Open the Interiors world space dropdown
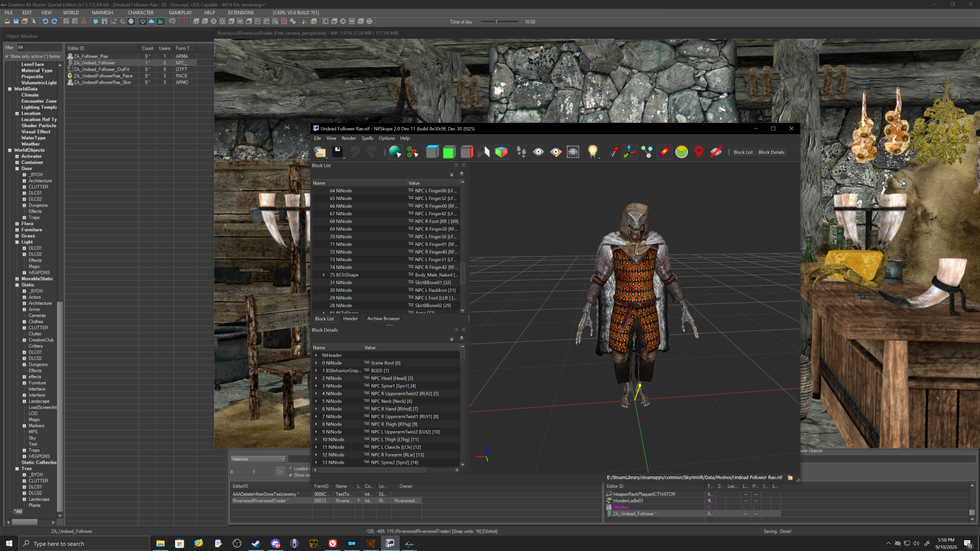This screenshot has width=980, height=551. point(258,459)
